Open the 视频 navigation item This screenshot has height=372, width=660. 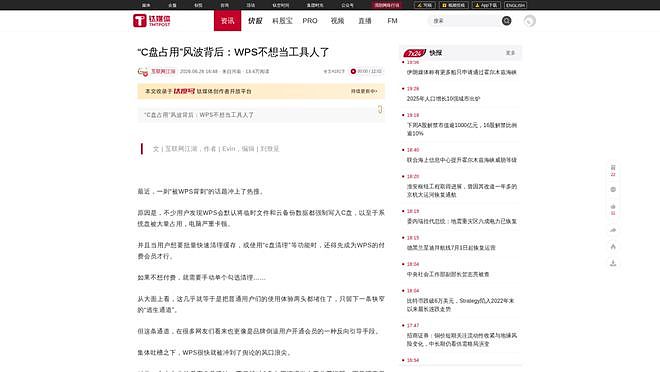point(337,21)
